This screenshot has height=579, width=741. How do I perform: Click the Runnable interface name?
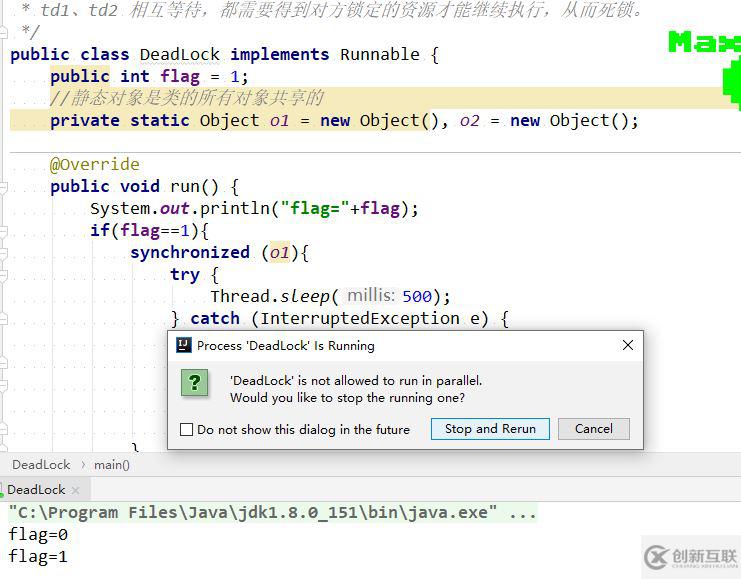379,54
